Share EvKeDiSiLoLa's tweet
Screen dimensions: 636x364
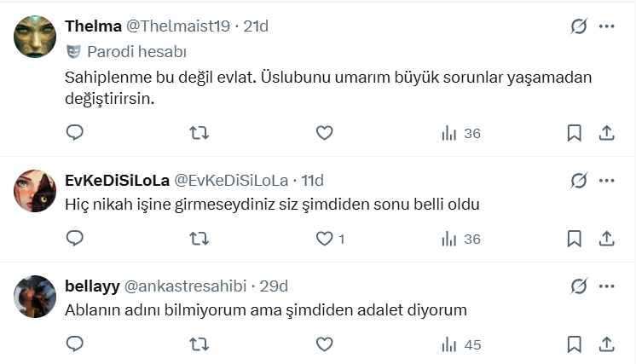click(x=607, y=239)
